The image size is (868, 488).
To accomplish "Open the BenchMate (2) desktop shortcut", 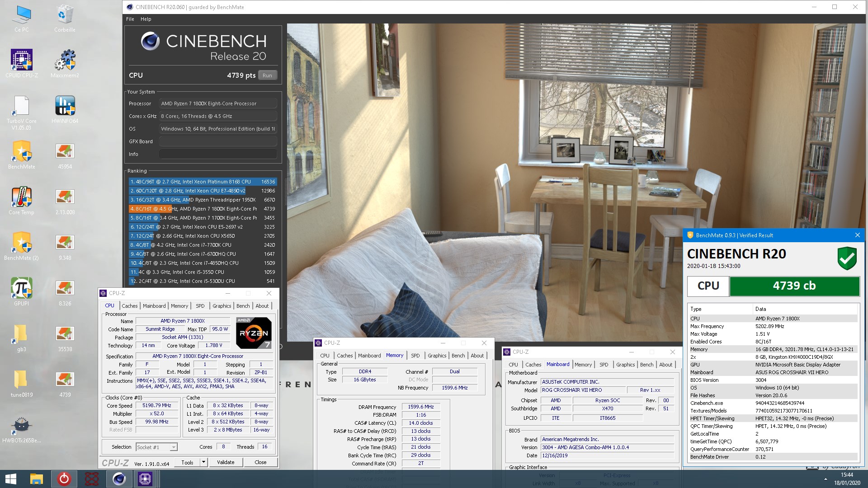I will pos(22,246).
